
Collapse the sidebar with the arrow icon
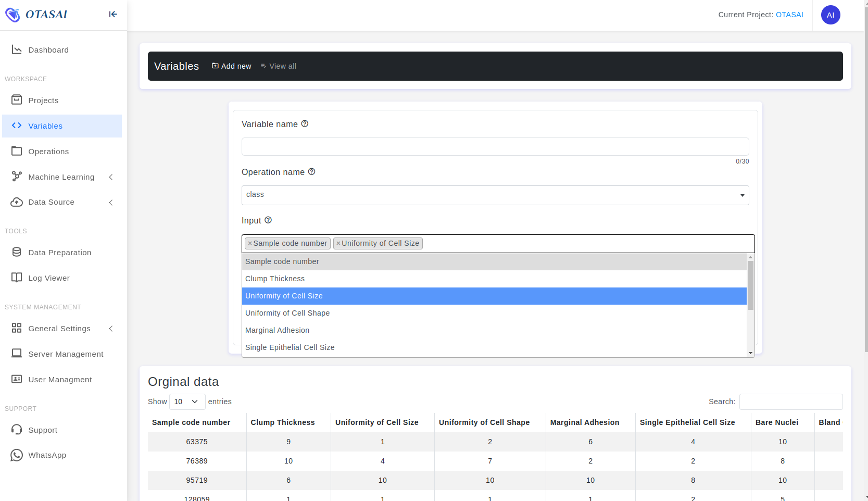113,15
